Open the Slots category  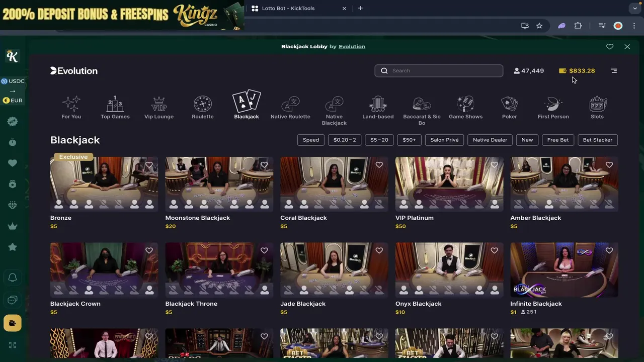[597, 108]
